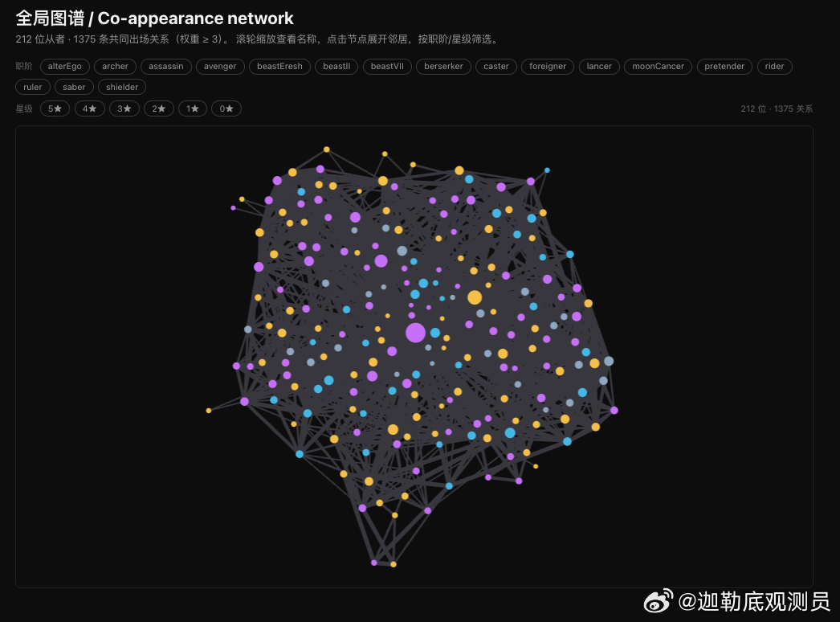
Task: Toggle the berserker class filter
Action: tap(443, 67)
